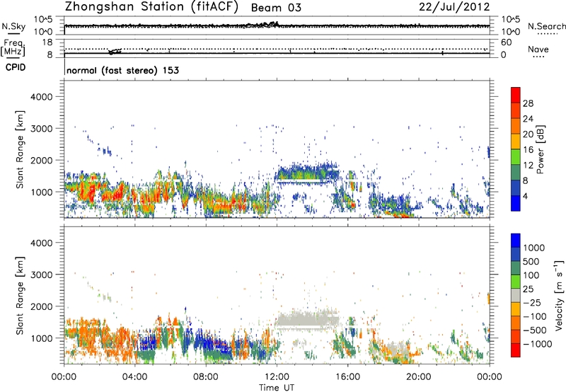
Task: Click the "20:00" time axis label
Action: click(x=418, y=377)
